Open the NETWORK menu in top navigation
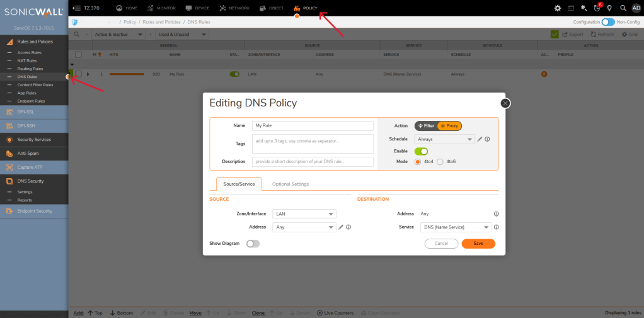The width and height of the screenshot is (644, 318). (234, 8)
